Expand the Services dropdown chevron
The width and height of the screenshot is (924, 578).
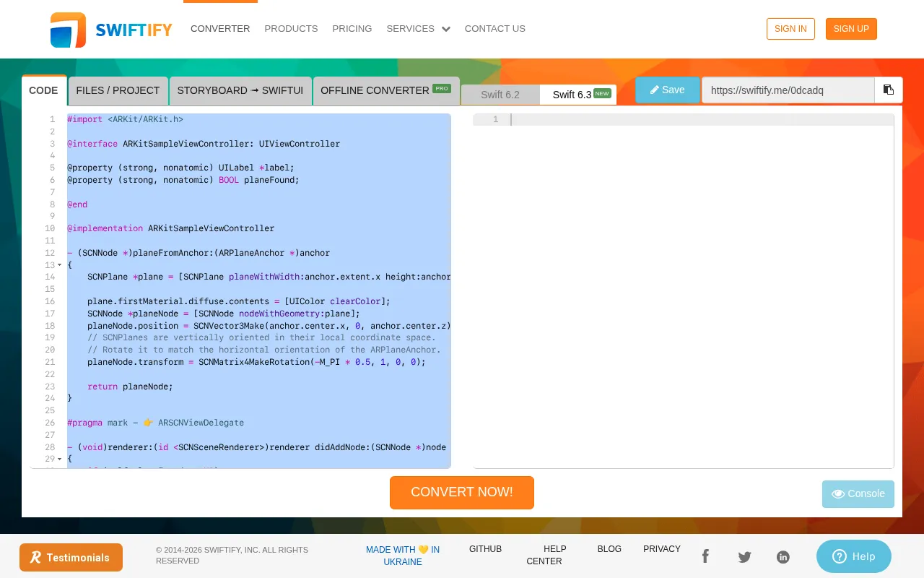point(446,30)
